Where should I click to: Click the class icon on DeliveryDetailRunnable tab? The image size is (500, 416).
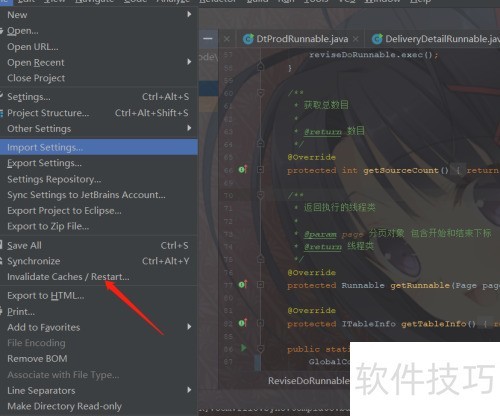(x=377, y=39)
